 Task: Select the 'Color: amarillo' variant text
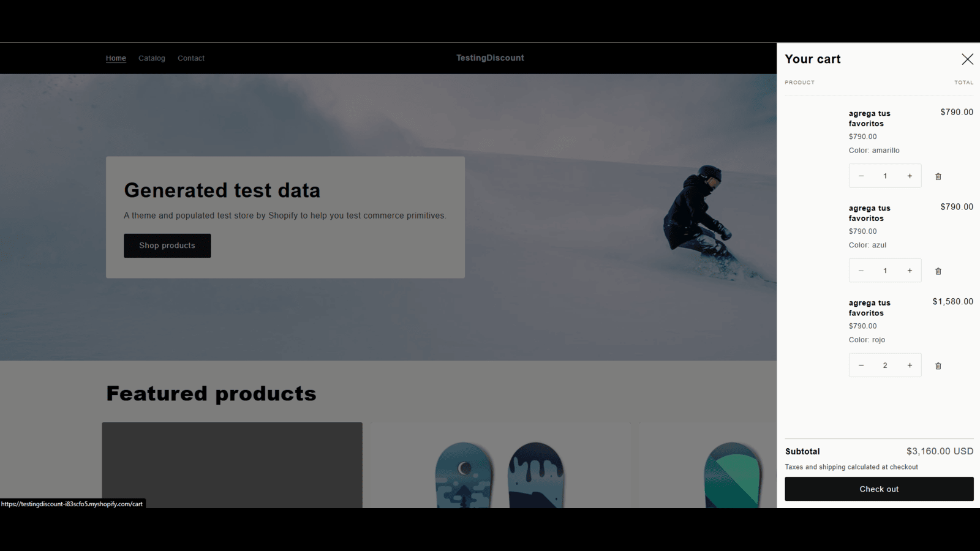pyautogui.click(x=874, y=151)
